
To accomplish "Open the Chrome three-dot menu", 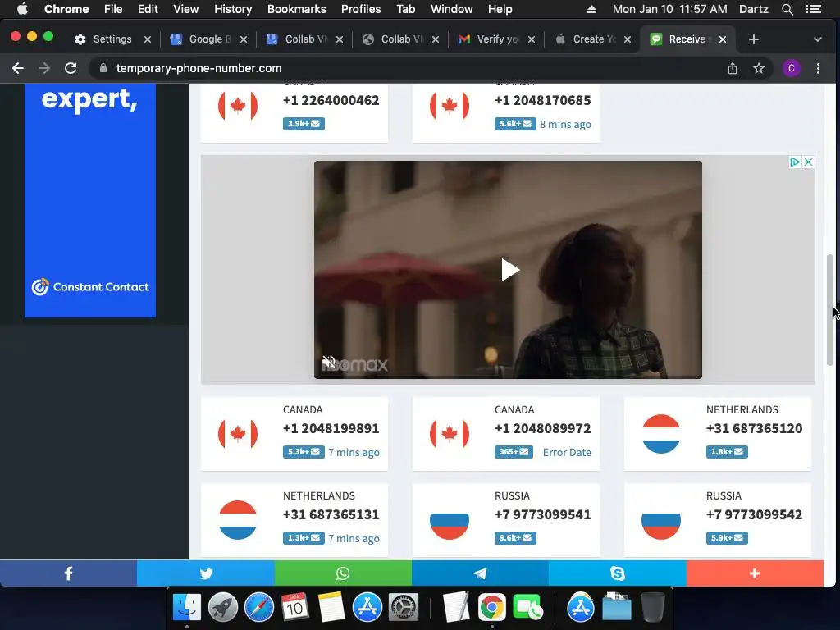I will tap(818, 68).
